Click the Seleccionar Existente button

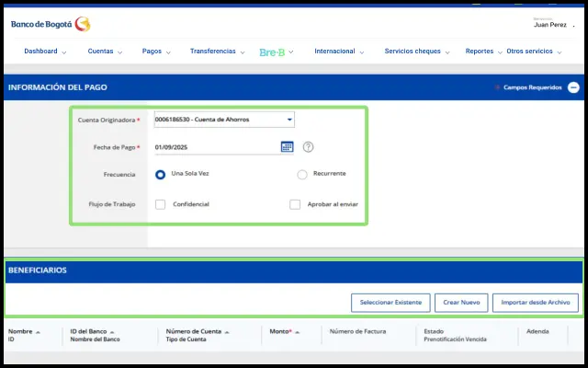pos(390,303)
